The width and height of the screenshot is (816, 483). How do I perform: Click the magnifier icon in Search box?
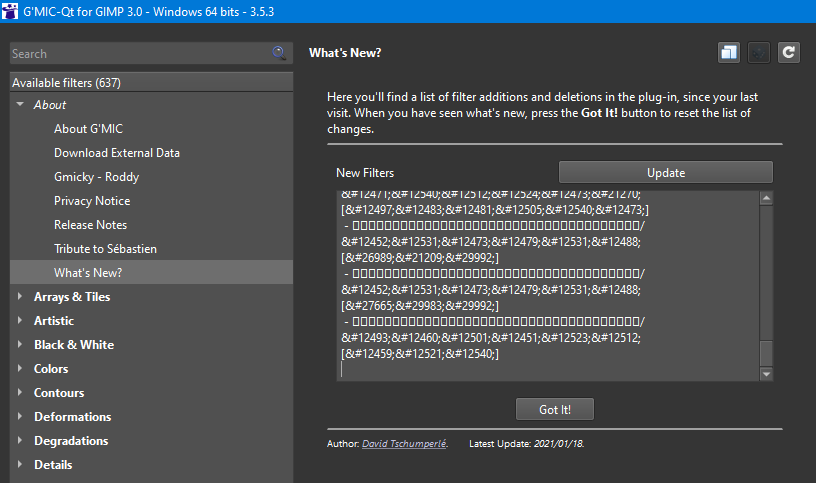[279, 53]
